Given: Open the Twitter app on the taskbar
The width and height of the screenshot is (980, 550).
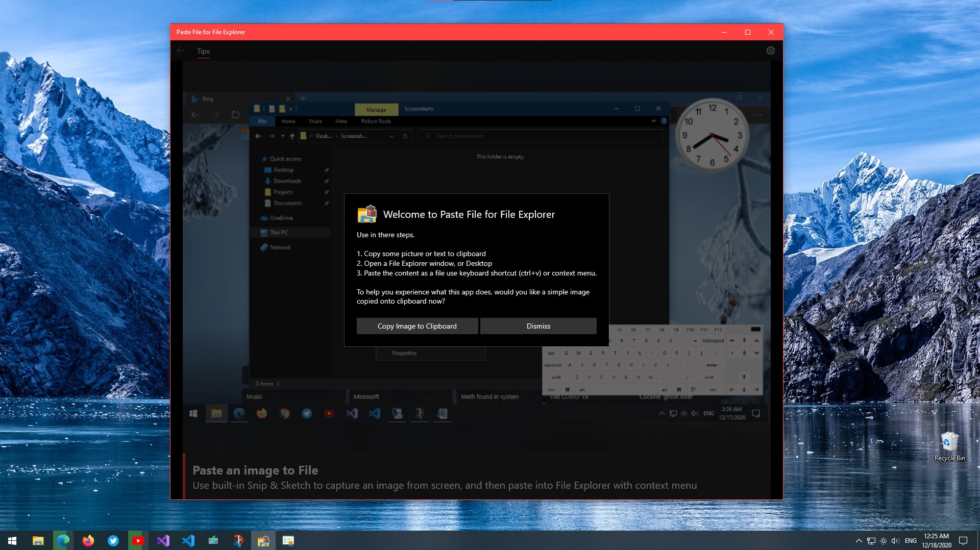Looking at the screenshot, I should [x=113, y=540].
